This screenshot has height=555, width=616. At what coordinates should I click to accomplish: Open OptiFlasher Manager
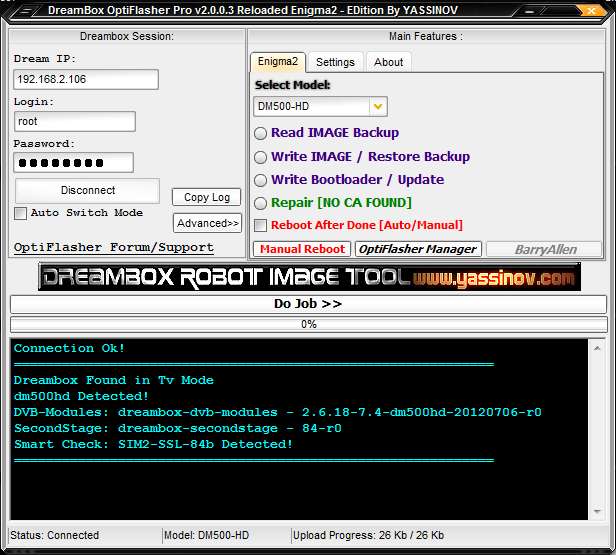tap(418, 249)
